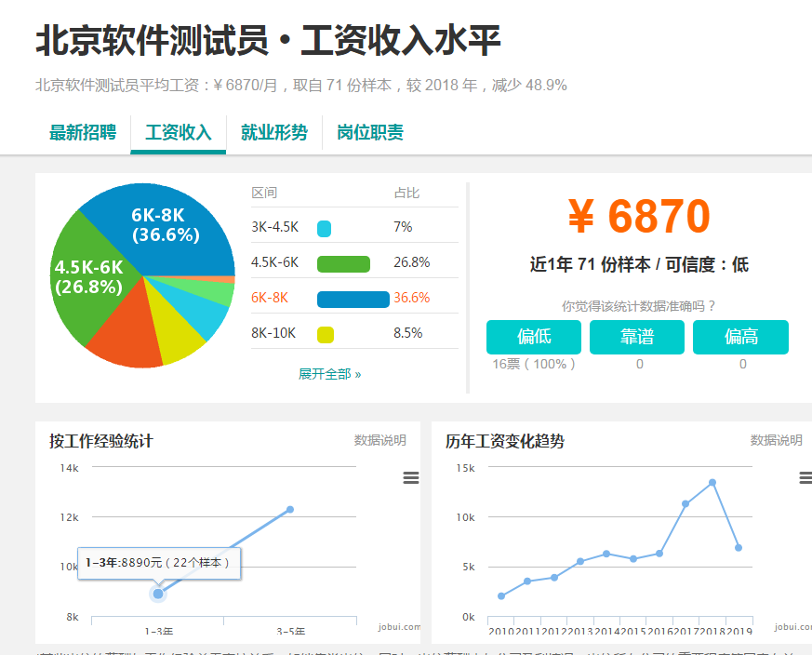Expand the full salary range list via 展开全部
Viewport: 812px width, 655px height.
coord(329,374)
